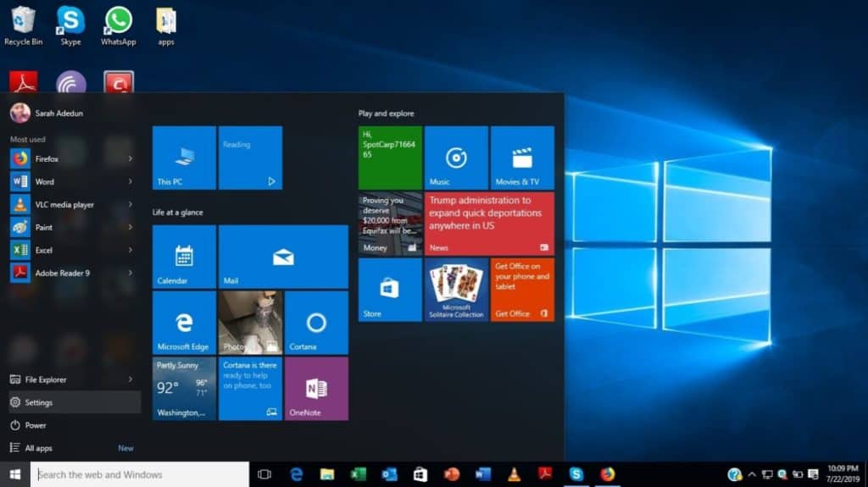This screenshot has height=487, width=868.
Task: Open the OneNote tile
Action: pos(317,389)
